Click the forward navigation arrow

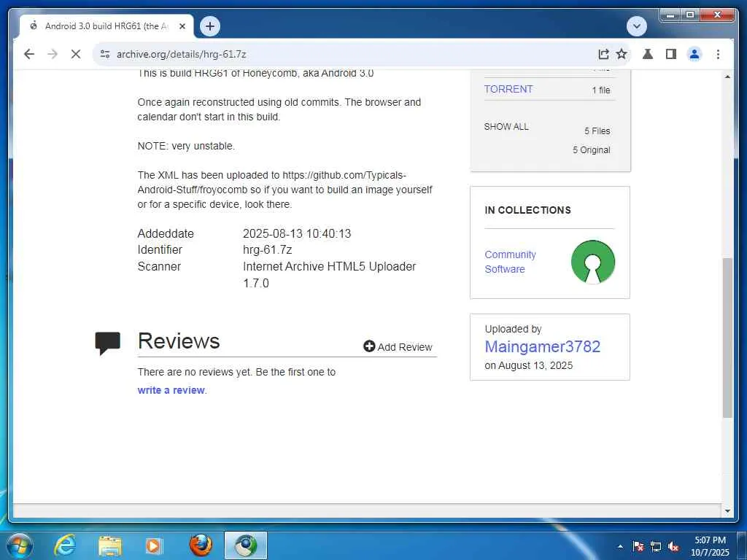pyautogui.click(x=53, y=54)
